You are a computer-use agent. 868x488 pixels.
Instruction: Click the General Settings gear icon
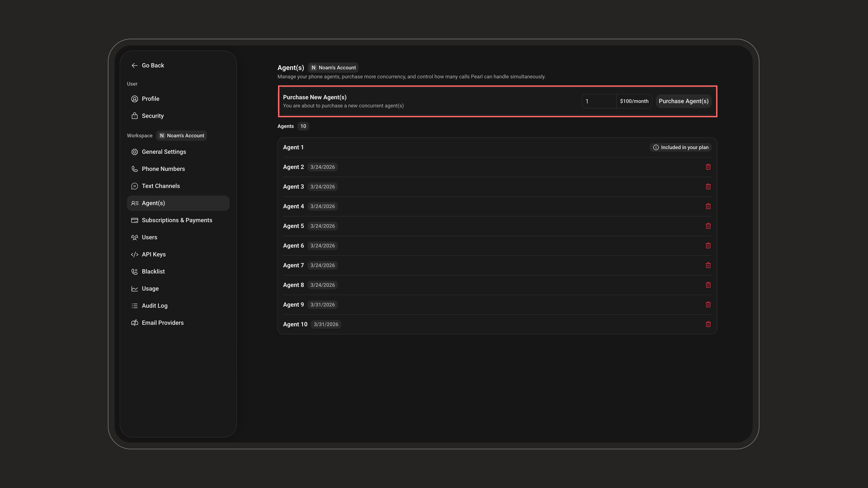click(x=134, y=152)
